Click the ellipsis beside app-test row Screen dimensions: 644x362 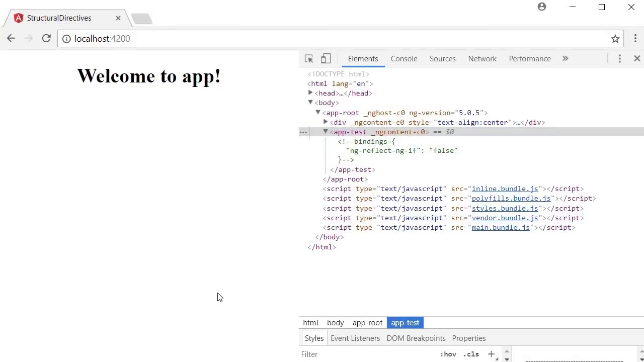tap(303, 132)
